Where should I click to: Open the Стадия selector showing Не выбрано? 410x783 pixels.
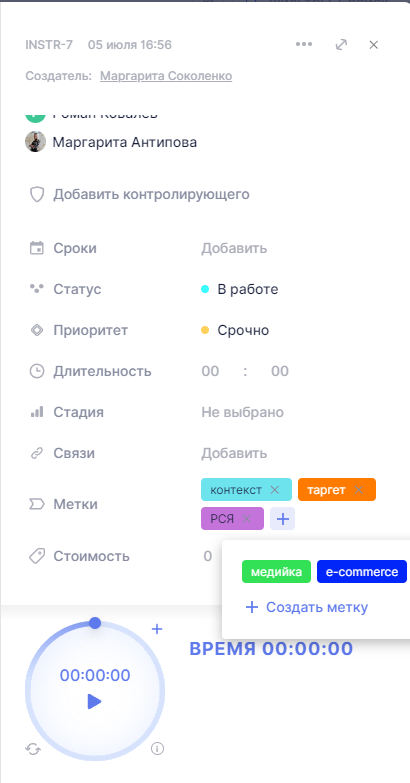242,412
